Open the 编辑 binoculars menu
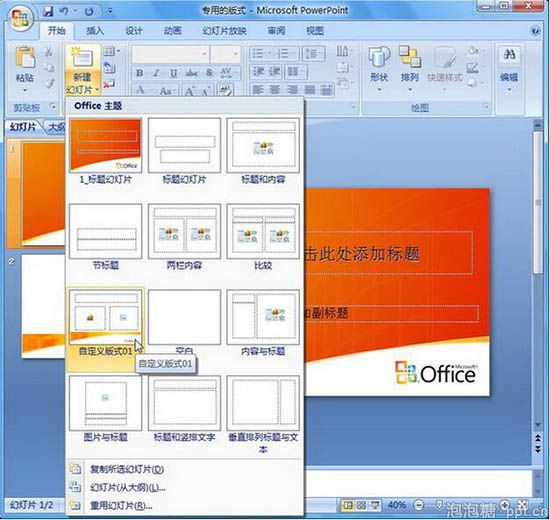This screenshot has height=520, width=550. click(x=509, y=67)
